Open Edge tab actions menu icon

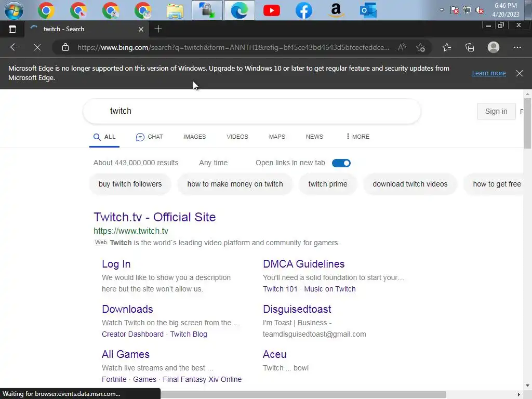(x=12, y=29)
